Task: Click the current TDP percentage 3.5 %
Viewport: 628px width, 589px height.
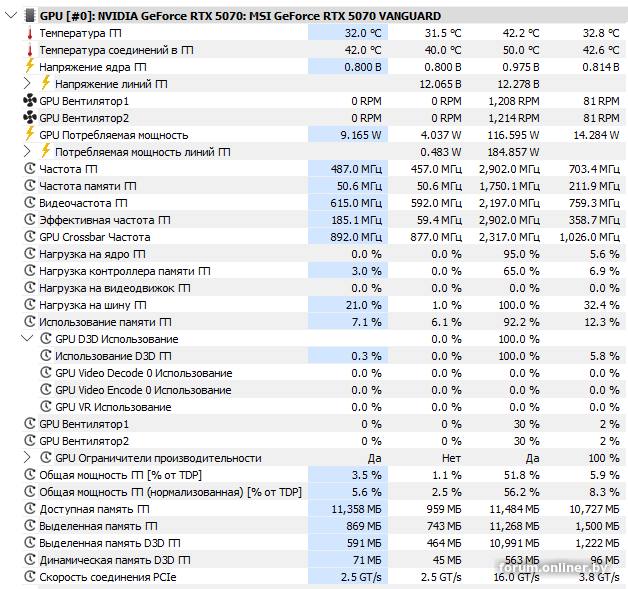Action: pyautogui.click(x=366, y=475)
